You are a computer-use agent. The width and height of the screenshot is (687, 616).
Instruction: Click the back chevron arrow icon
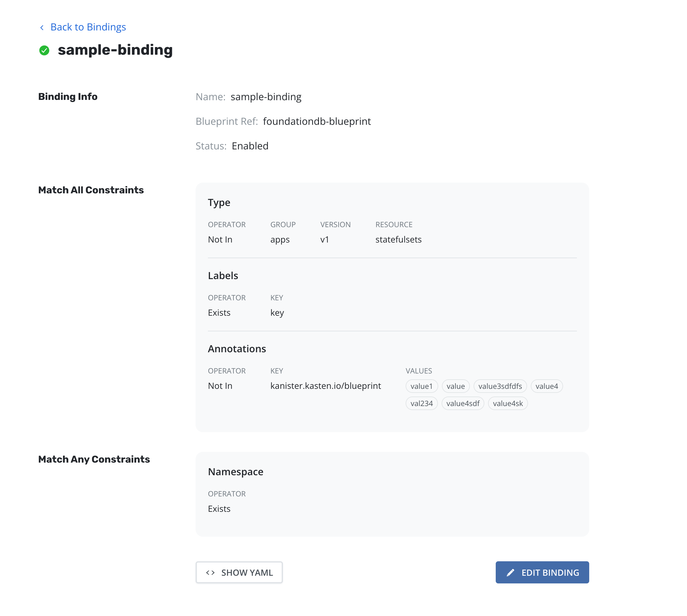(x=42, y=27)
